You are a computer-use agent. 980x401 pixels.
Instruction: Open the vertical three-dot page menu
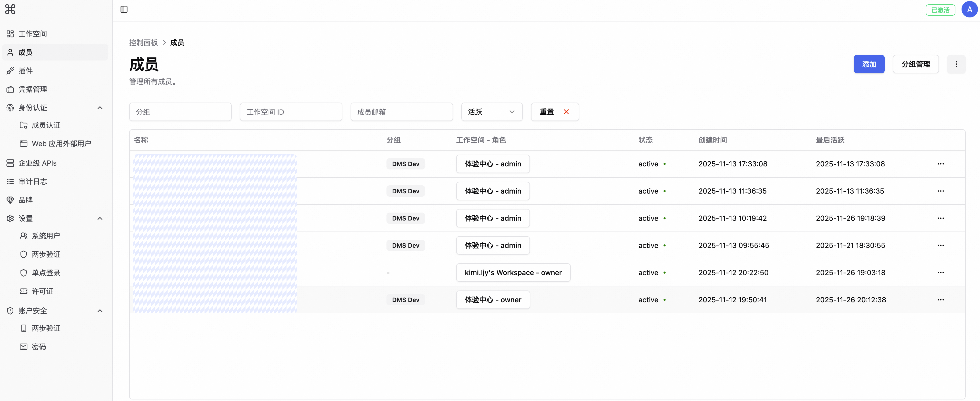[956, 64]
